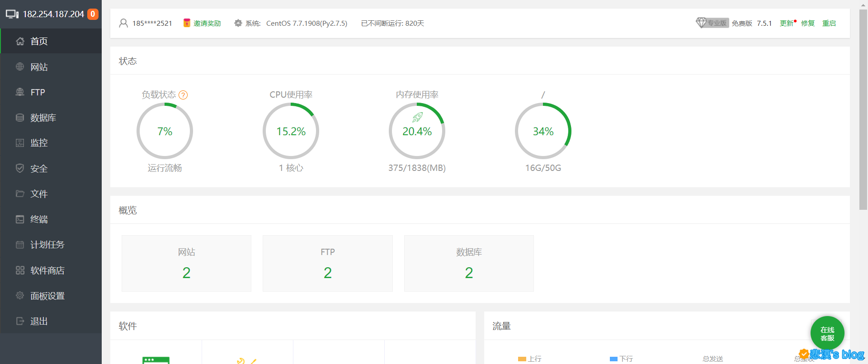Click the CPU使用率 15.2% circular gauge
Image resolution: width=868 pixels, height=364 pixels.
(291, 131)
